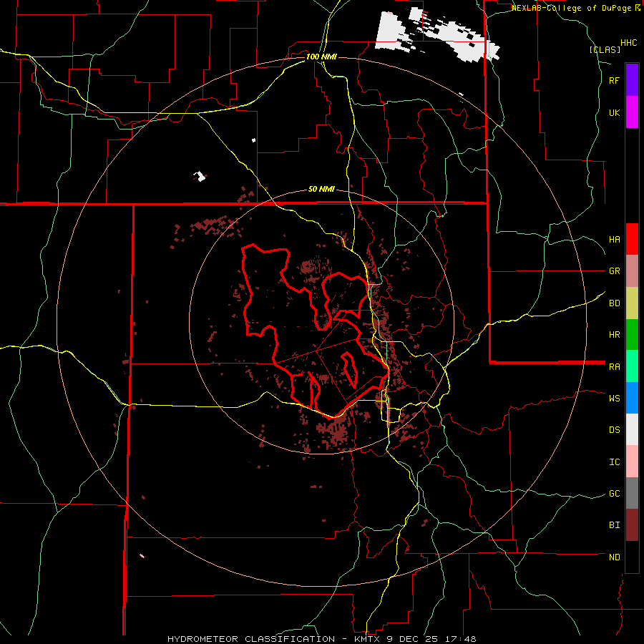Screen dimensions: 644x644
Task: Click the RA light-green legend swatch
Action: pyautogui.click(x=632, y=366)
